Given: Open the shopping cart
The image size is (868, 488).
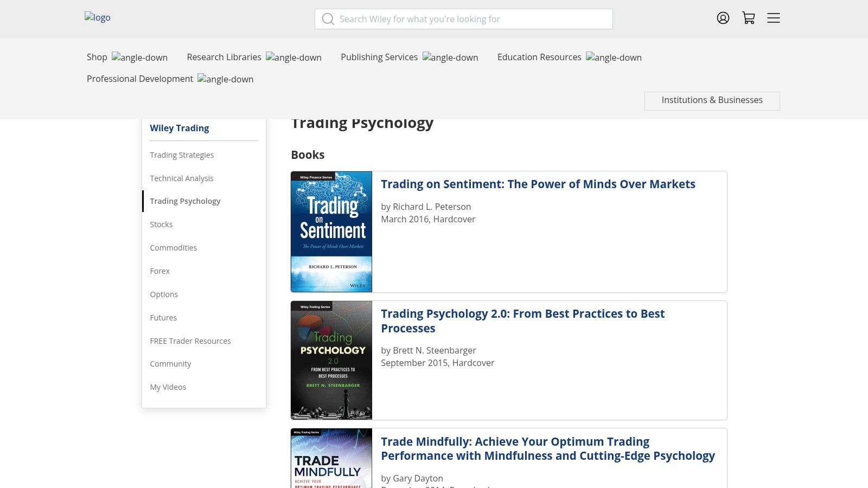Looking at the screenshot, I should click(x=749, y=18).
